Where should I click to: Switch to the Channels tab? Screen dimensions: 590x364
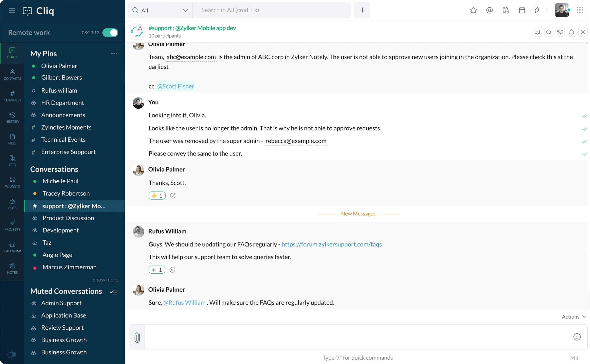click(x=12, y=96)
